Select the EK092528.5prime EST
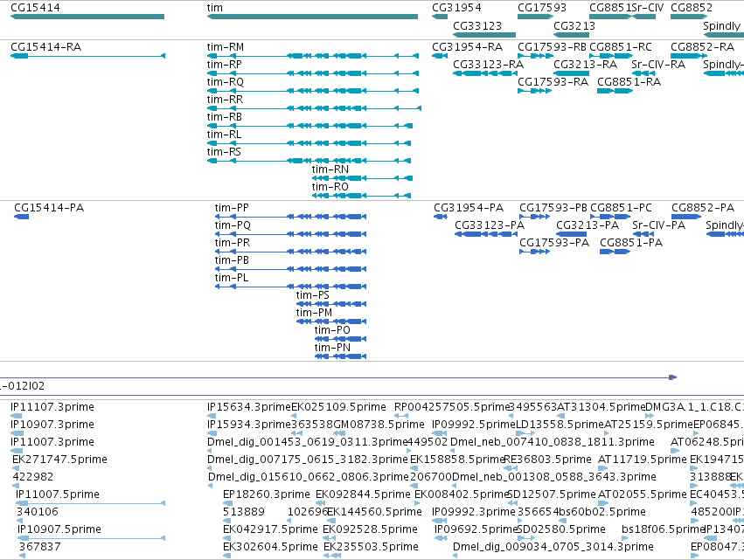The height and width of the screenshot is (560, 744). click(x=329, y=538)
